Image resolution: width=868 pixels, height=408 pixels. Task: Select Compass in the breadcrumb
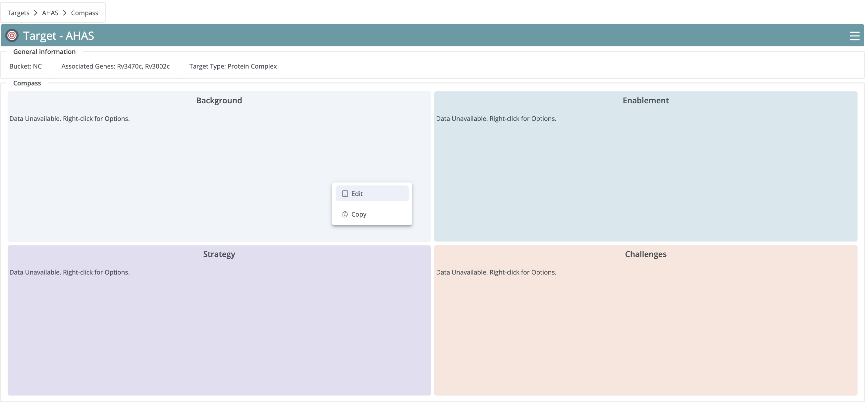(x=84, y=13)
